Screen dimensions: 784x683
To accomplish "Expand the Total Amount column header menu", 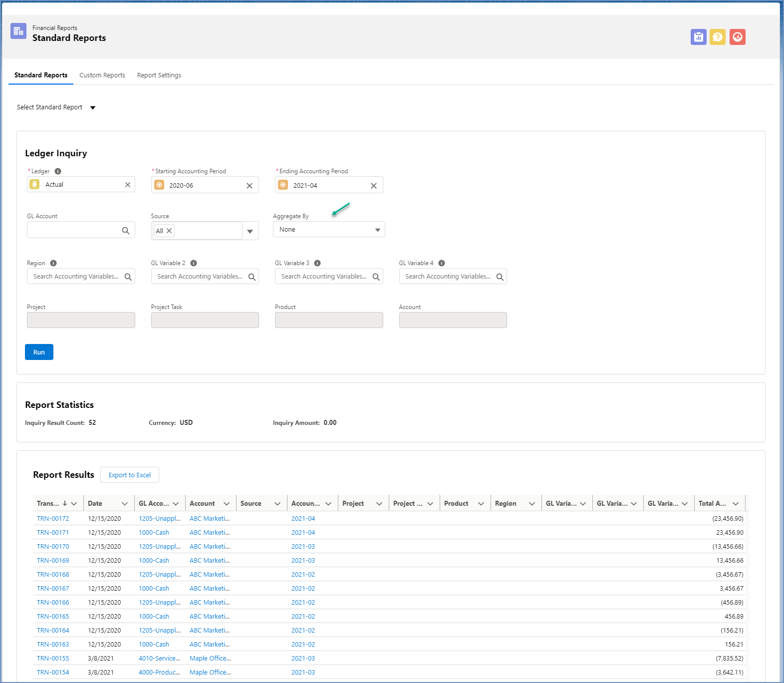I will [736, 504].
